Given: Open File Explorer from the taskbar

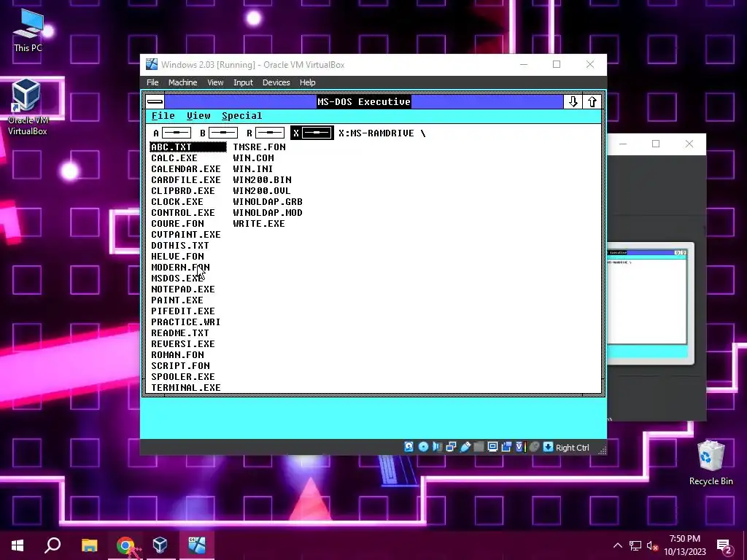Looking at the screenshot, I should pyautogui.click(x=89, y=545).
